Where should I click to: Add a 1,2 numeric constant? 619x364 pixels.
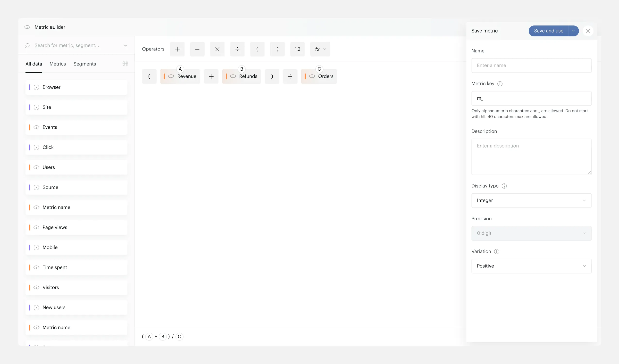click(297, 49)
